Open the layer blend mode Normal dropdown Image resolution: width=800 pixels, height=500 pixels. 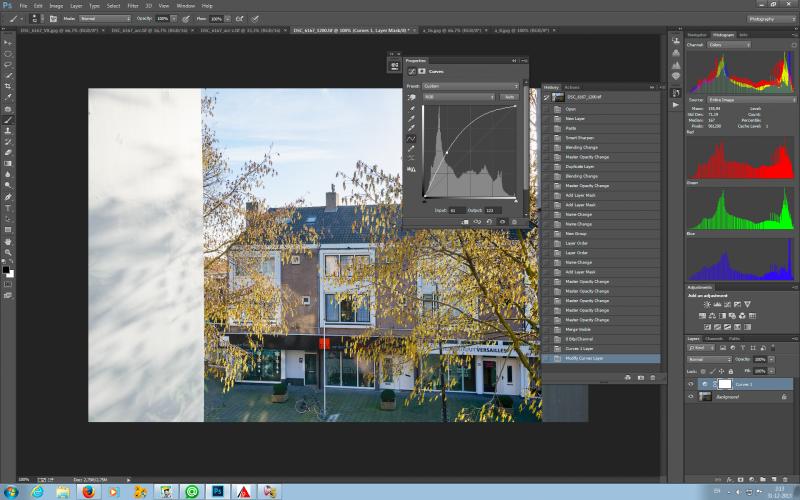pyautogui.click(x=710, y=360)
